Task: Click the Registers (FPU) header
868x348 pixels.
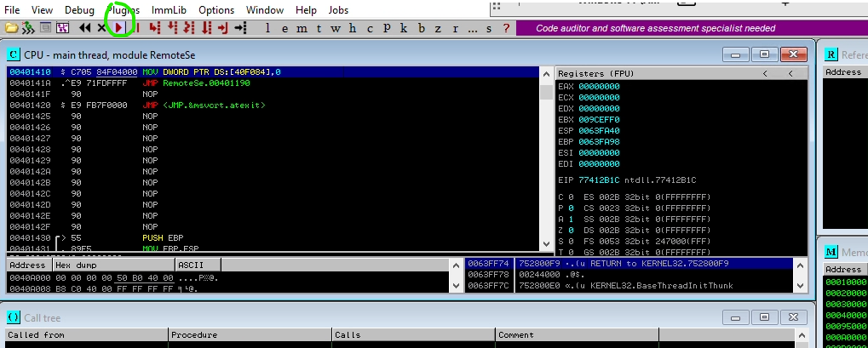Action: 595,73
